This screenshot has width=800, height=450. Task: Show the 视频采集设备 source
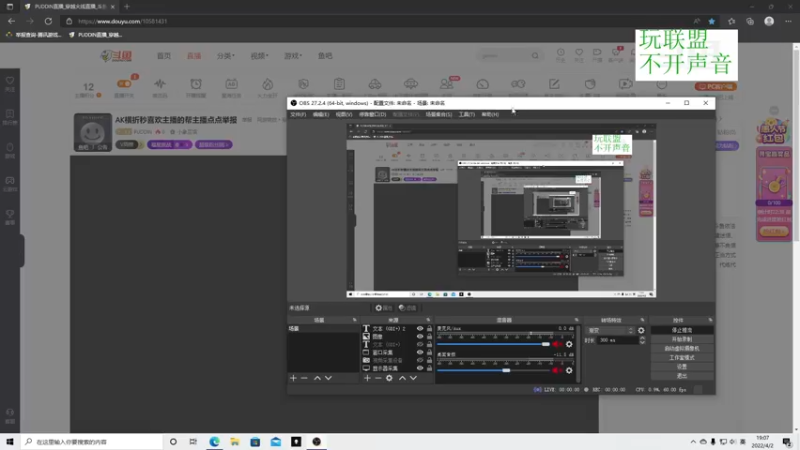[420, 360]
